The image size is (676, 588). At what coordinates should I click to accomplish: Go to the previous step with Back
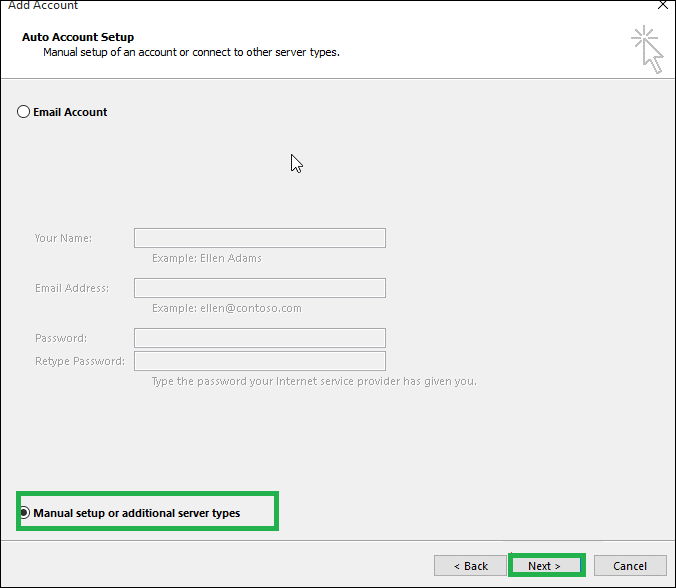470,566
